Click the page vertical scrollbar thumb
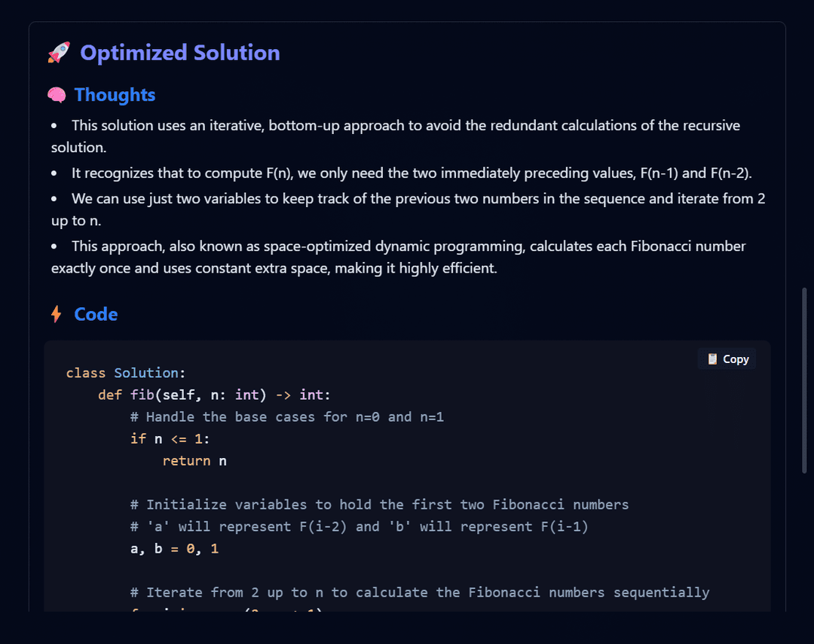 804,380
